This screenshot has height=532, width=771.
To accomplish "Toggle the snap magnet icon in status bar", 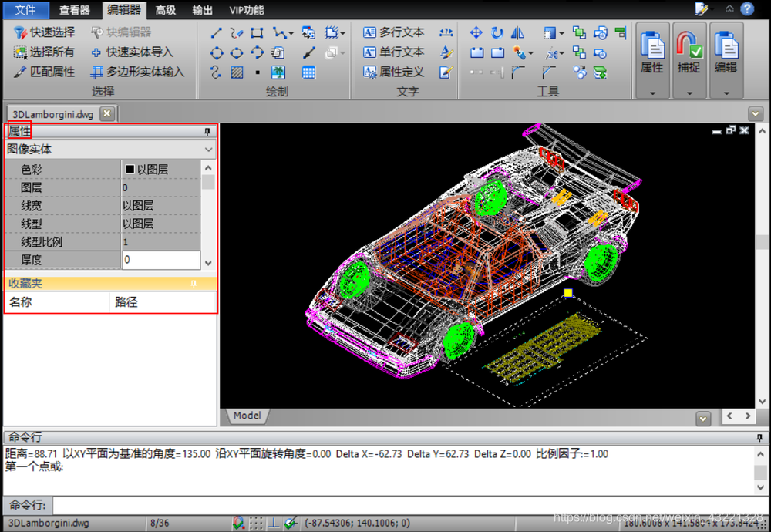I will pos(238,523).
